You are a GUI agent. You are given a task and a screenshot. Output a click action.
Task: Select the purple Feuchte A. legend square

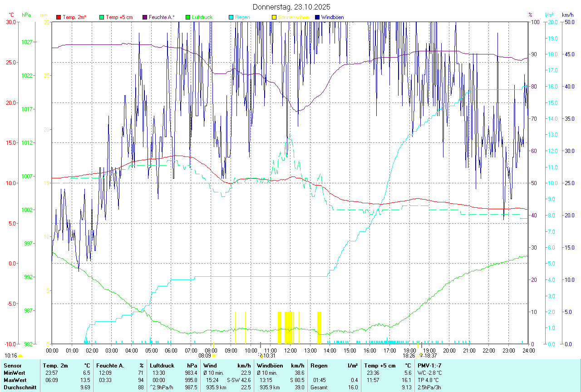coord(145,17)
